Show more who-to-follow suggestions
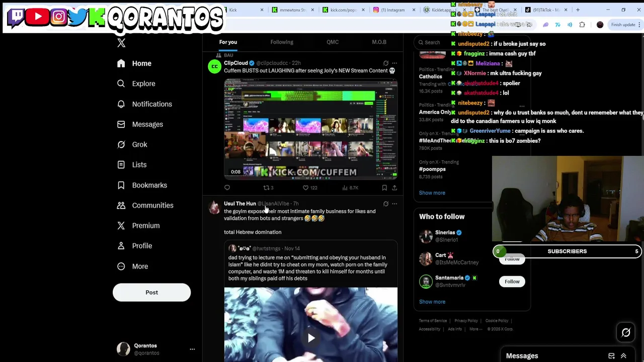The image size is (644, 362). (x=432, y=302)
